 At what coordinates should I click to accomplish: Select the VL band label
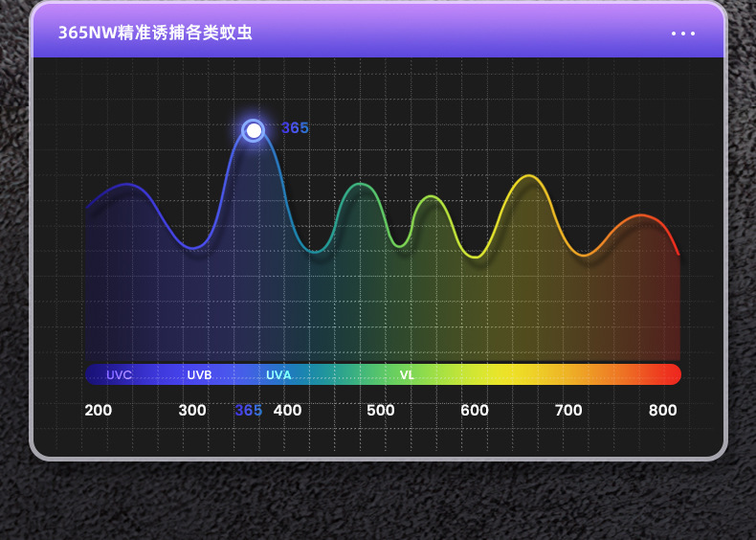407,375
